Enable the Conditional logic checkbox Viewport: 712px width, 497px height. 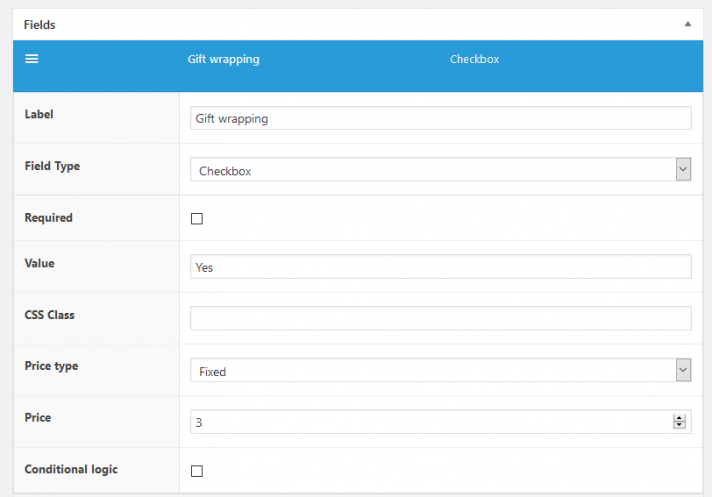tap(197, 471)
